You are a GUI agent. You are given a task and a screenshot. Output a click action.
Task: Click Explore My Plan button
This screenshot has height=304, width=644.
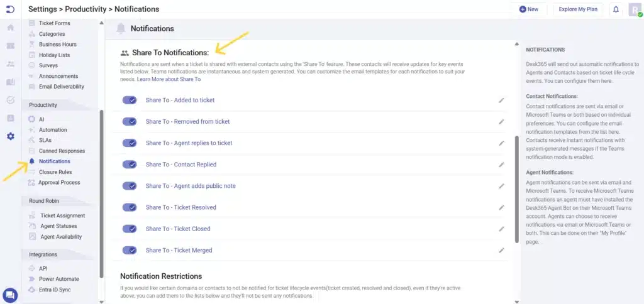click(577, 9)
